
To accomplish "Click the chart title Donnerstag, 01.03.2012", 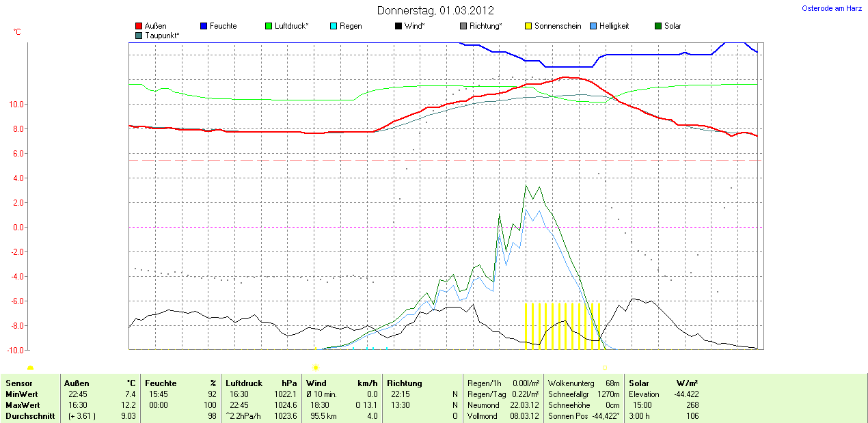I will coord(435,11).
